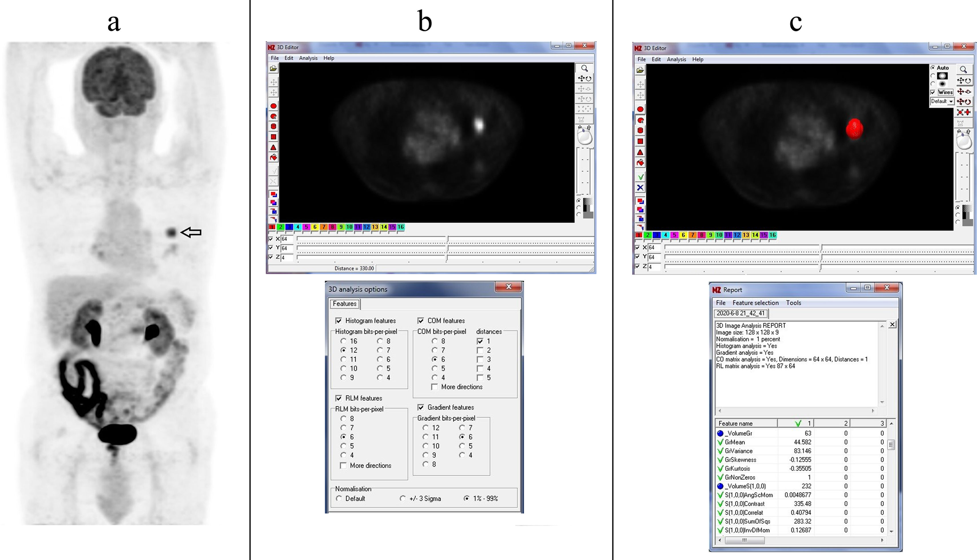Click the Z value field in left editor
Image resolution: width=977 pixels, height=560 pixels.
[x=286, y=258]
